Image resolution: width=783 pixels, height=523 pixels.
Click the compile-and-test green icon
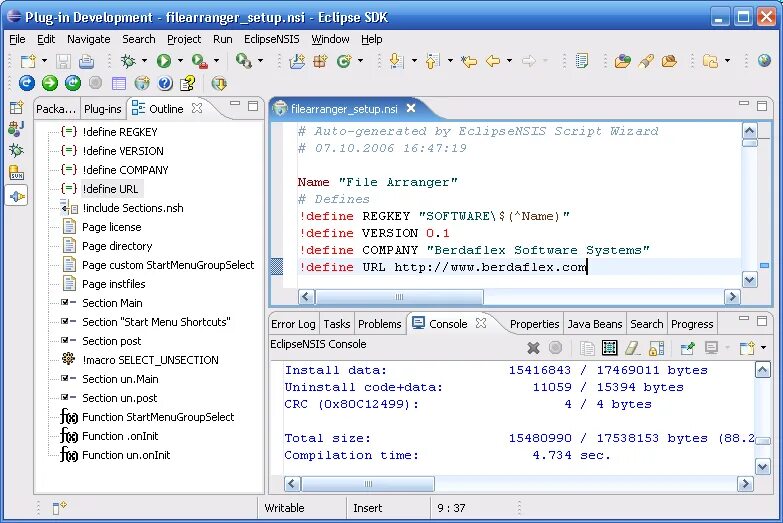click(x=72, y=83)
